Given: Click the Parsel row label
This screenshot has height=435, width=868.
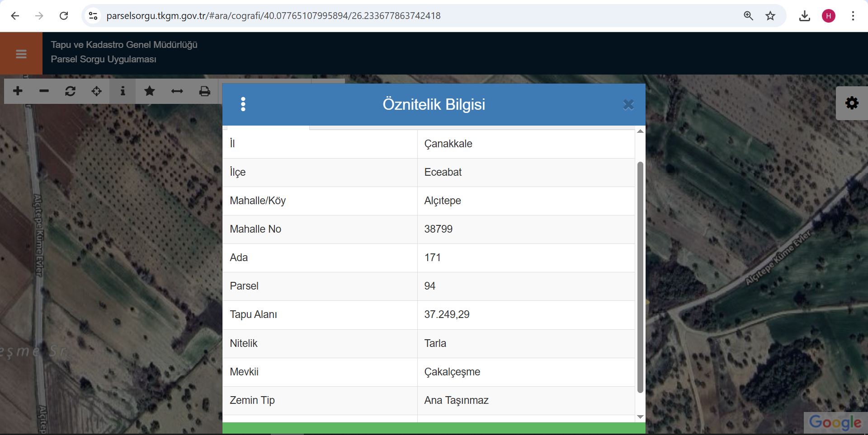Looking at the screenshot, I should tap(244, 286).
